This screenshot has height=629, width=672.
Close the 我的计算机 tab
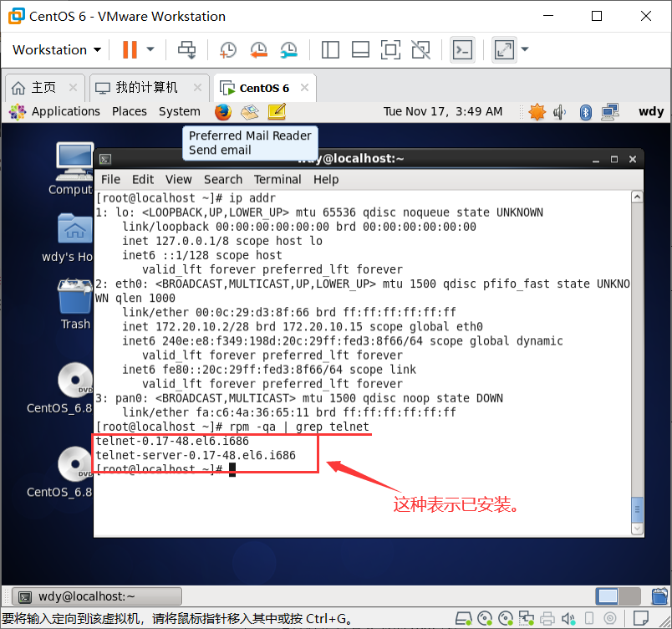click(x=197, y=88)
